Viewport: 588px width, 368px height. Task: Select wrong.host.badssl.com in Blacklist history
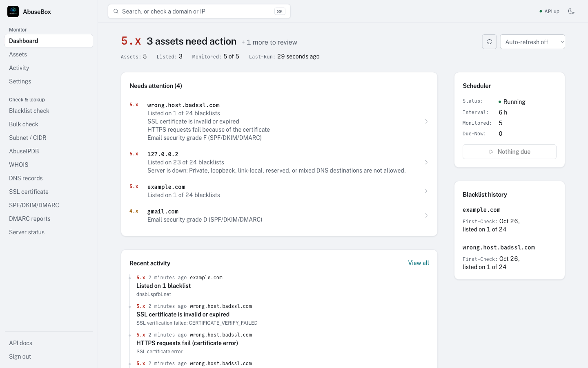click(x=499, y=247)
